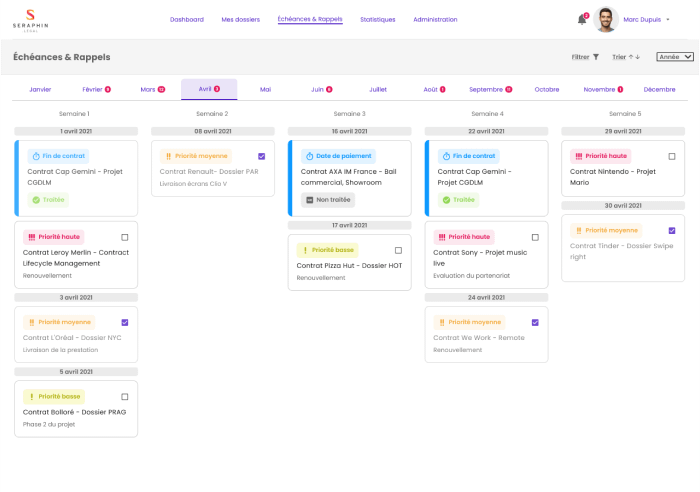This screenshot has height=492, width=700.
Task: Click Marc Dupuis profile picture
Action: tap(605, 20)
